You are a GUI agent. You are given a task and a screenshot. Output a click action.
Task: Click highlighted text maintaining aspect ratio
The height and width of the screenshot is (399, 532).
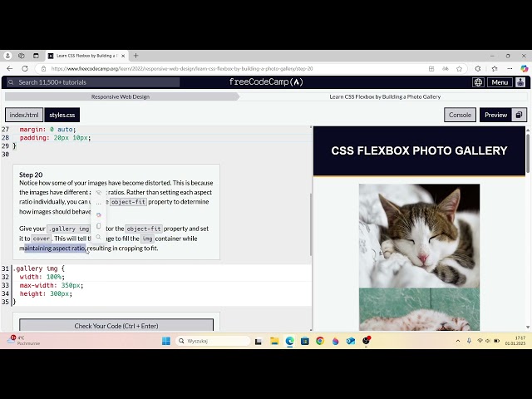55,249
